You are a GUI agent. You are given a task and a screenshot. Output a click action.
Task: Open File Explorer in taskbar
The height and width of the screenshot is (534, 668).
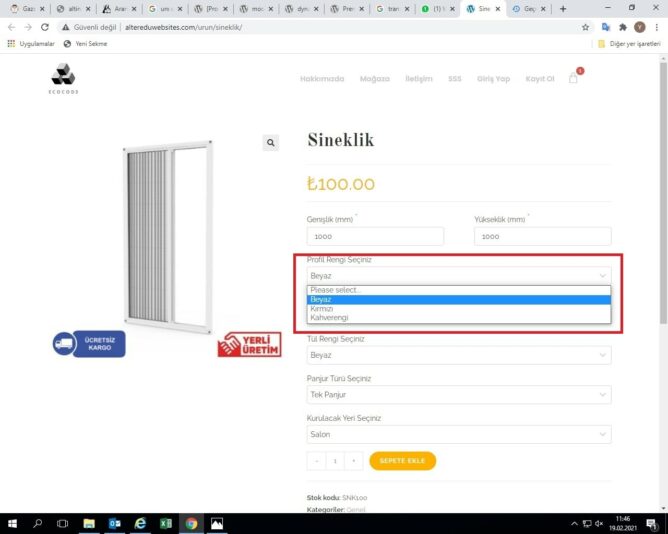pyautogui.click(x=89, y=523)
